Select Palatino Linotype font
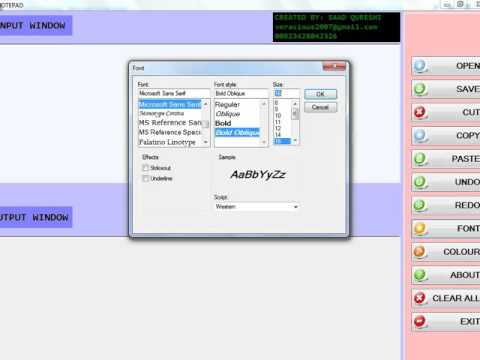This screenshot has height=360, width=480. pyautogui.click(x=167, y=142)
